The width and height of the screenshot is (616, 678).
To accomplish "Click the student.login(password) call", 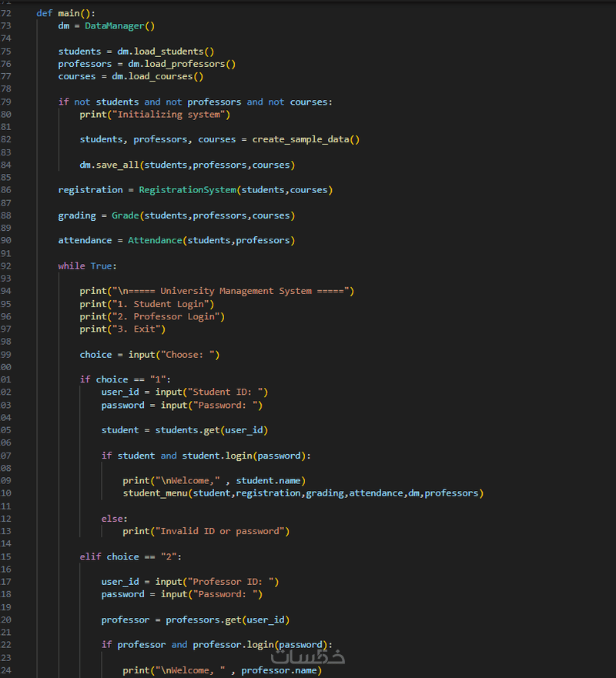I will pos(244,456).
